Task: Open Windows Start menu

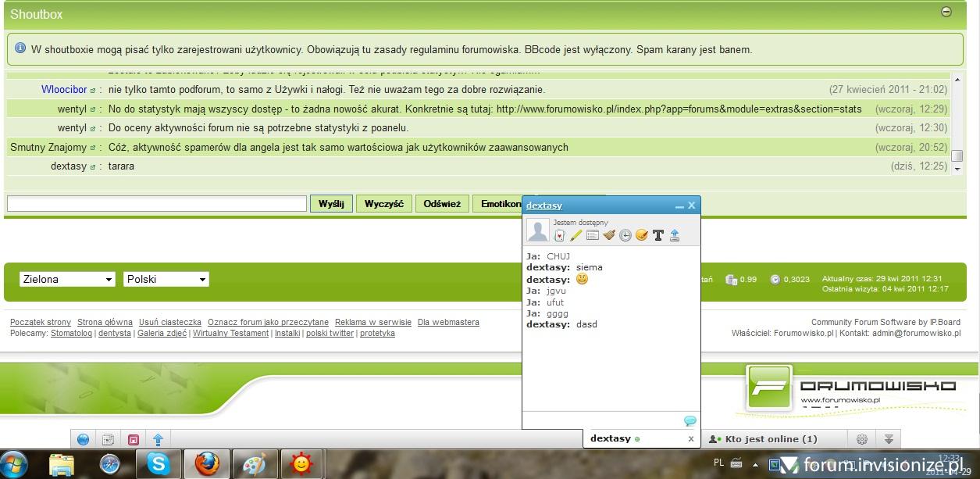Action: (x=15, y=464)
